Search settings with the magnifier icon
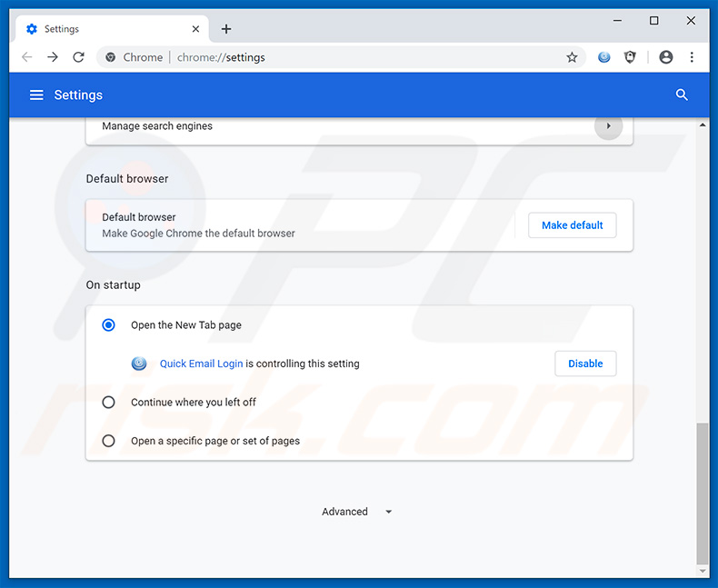 click(x=682, y=95)
